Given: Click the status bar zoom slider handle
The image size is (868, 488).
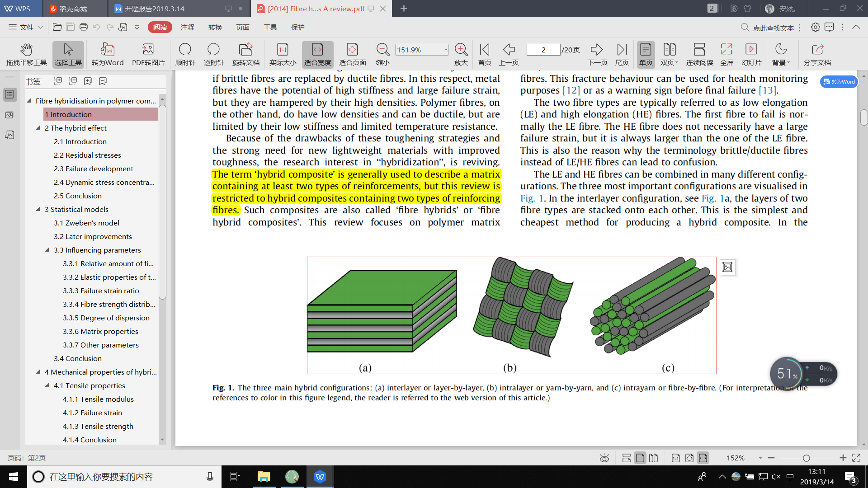Looking at the screenshot, I should point(806,458).
